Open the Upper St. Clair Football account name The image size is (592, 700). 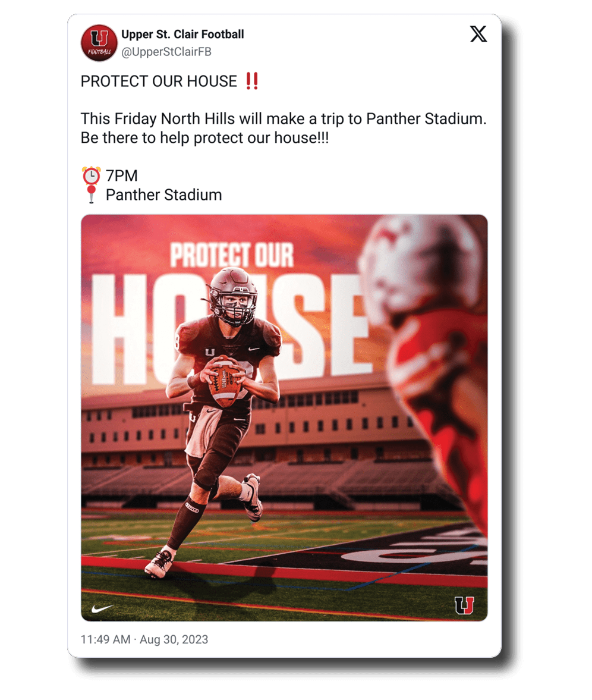[x=182, y=34]
